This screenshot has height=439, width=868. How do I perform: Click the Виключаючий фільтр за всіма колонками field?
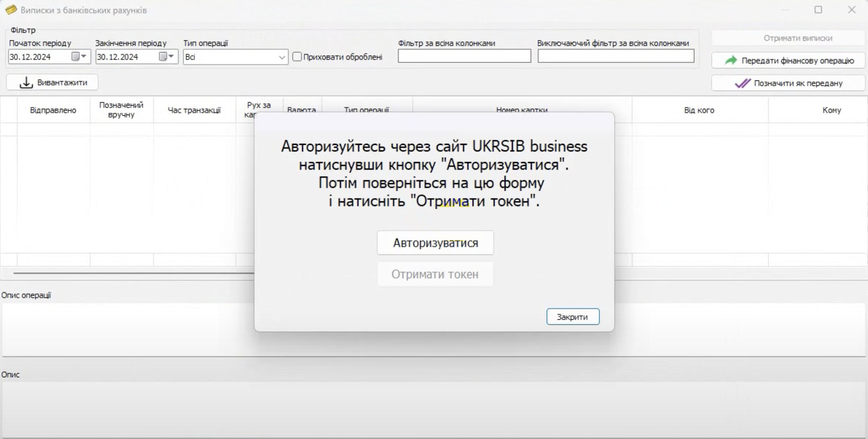click(615, 56)
